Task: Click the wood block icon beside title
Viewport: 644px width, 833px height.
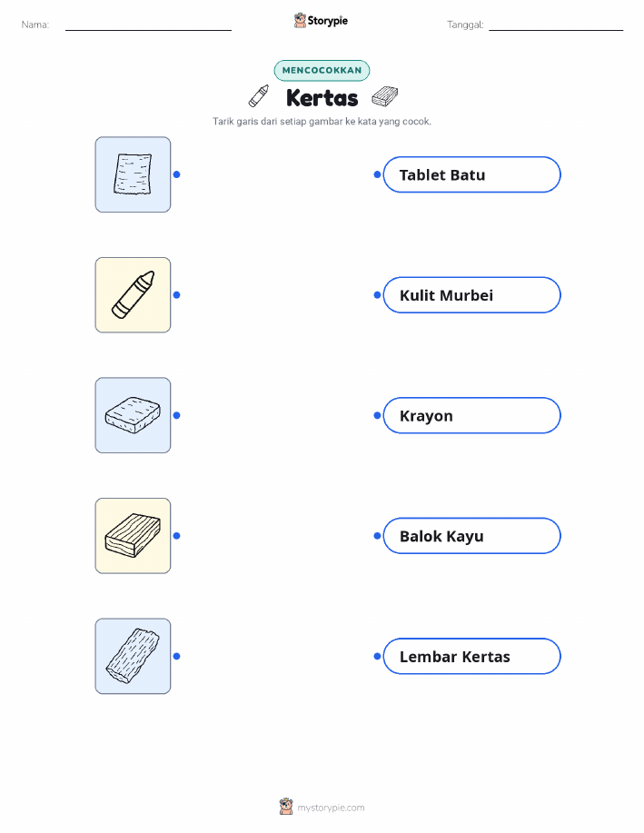Action: click(385, 96)
